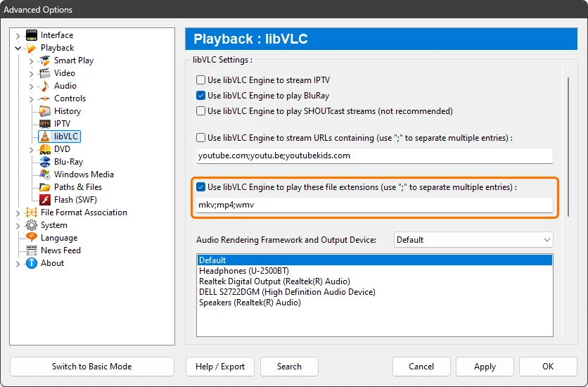Select Realtek Digital Output device
Screen dimensions: 588x387
[375, 281]
